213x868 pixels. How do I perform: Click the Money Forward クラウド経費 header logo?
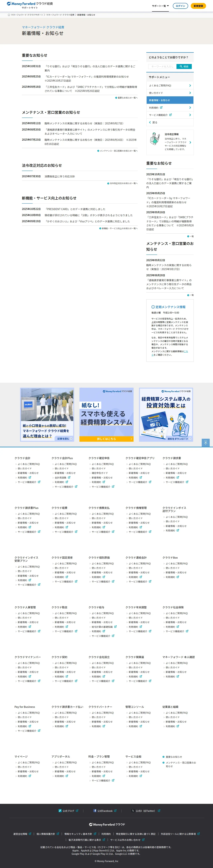point(30,4)
